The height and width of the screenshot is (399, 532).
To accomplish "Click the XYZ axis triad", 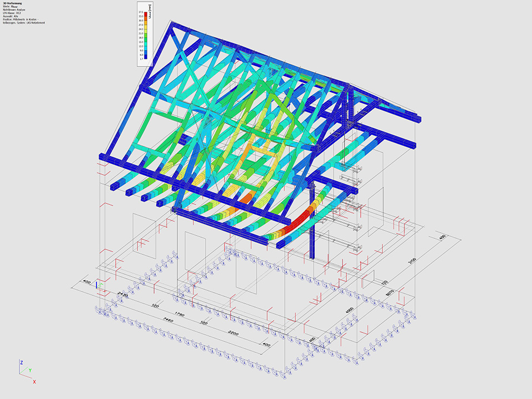I will coord(25,371).
